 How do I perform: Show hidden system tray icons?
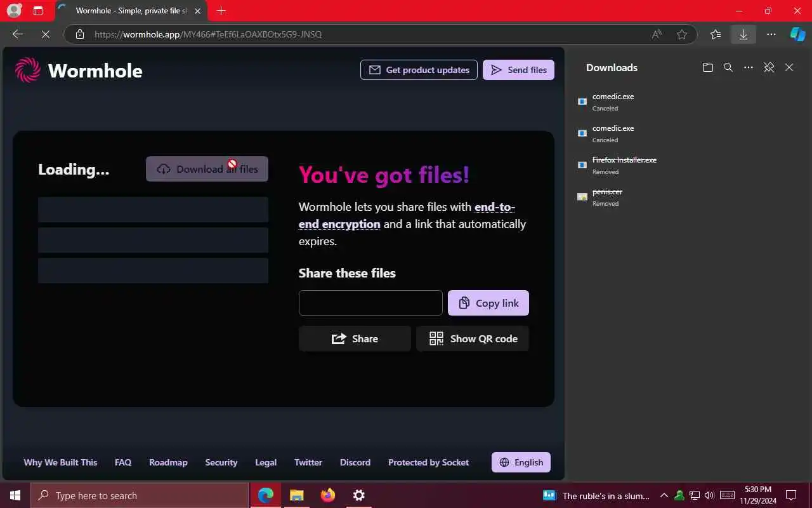[664, 495]
